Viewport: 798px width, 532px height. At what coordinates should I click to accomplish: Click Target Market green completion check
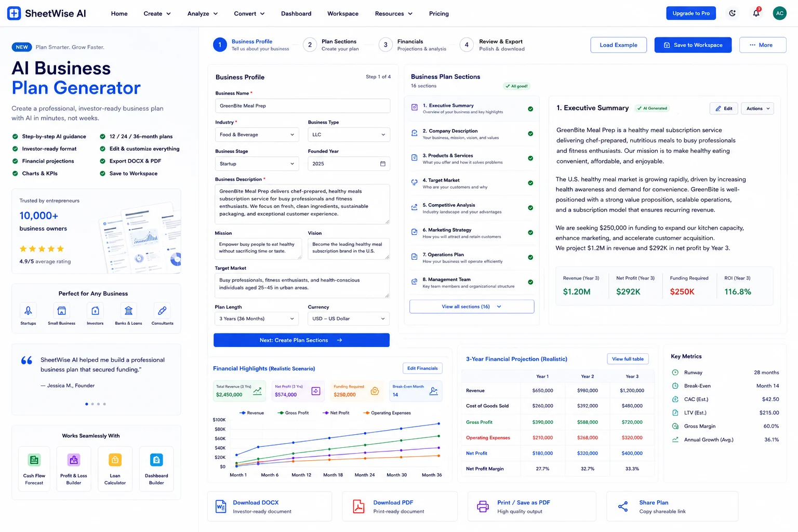pyautogui.click(x=530, y=183)
